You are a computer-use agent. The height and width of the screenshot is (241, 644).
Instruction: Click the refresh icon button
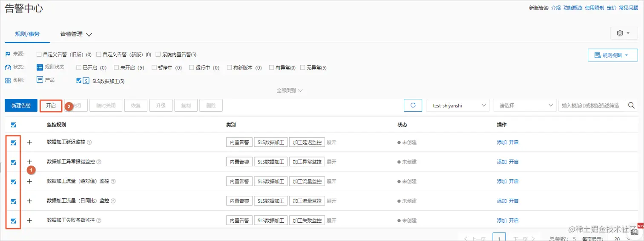[413, 105]
